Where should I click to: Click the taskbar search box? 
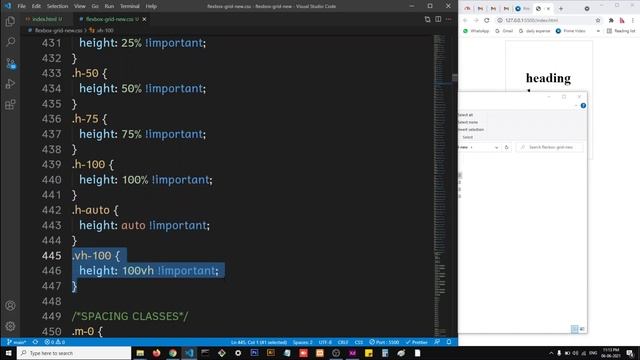tap(74, 353)
